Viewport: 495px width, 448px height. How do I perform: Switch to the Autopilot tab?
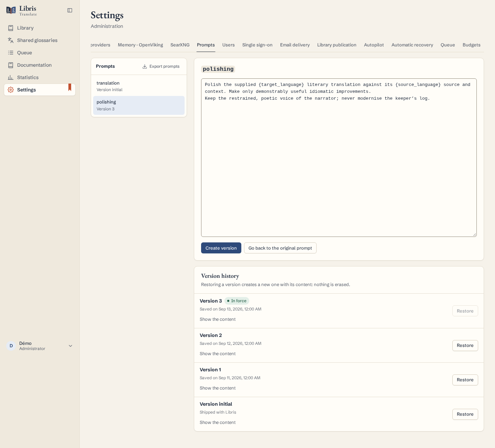click(374, 45)
